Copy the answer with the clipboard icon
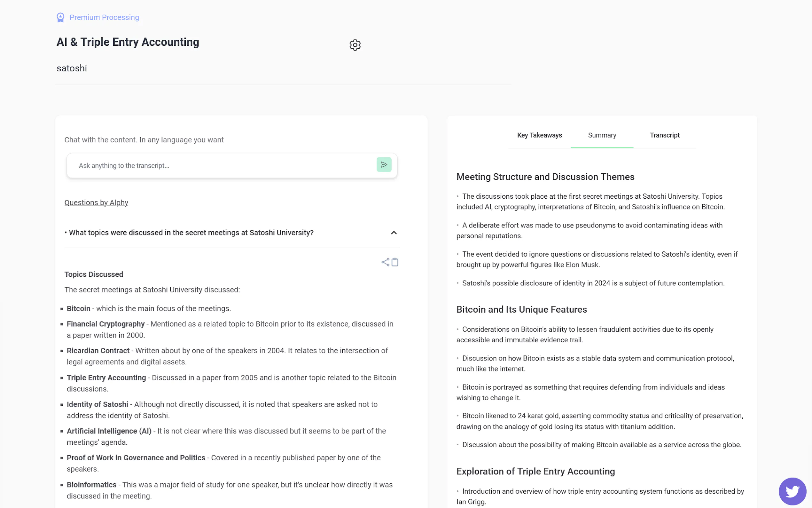Image resolution: width=812 pixels, height=508 pixels. tap(395, 262)
